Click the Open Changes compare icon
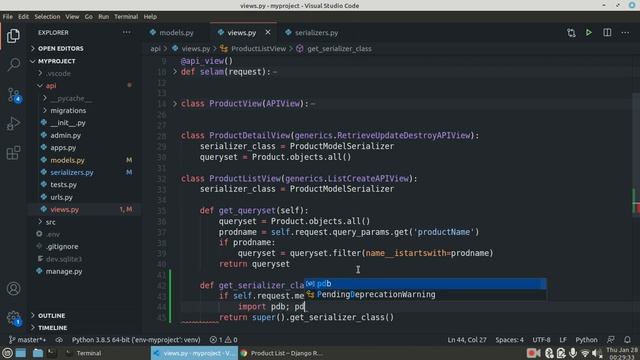Screen dimensions: 640x360 point(571,33)
